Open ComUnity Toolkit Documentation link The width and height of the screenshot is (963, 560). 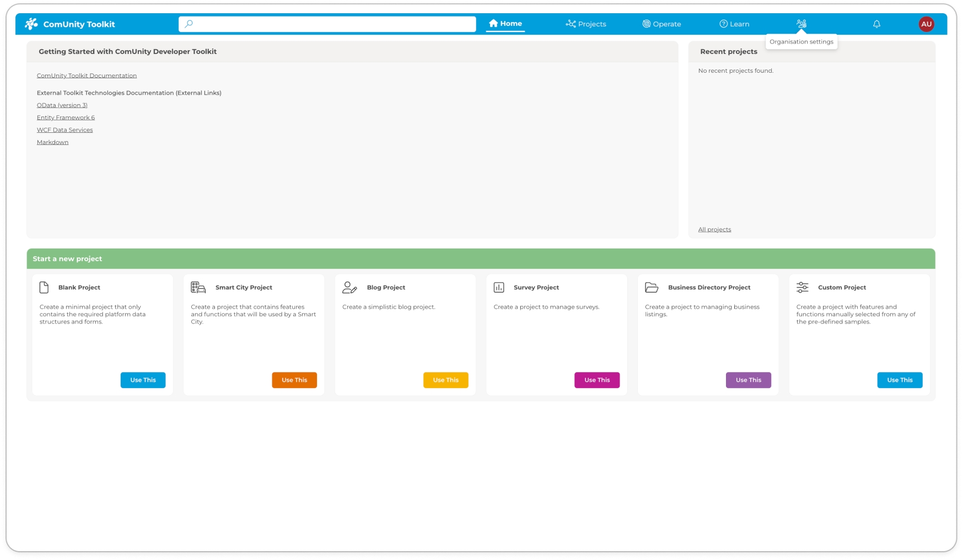[x=87, y=76]
